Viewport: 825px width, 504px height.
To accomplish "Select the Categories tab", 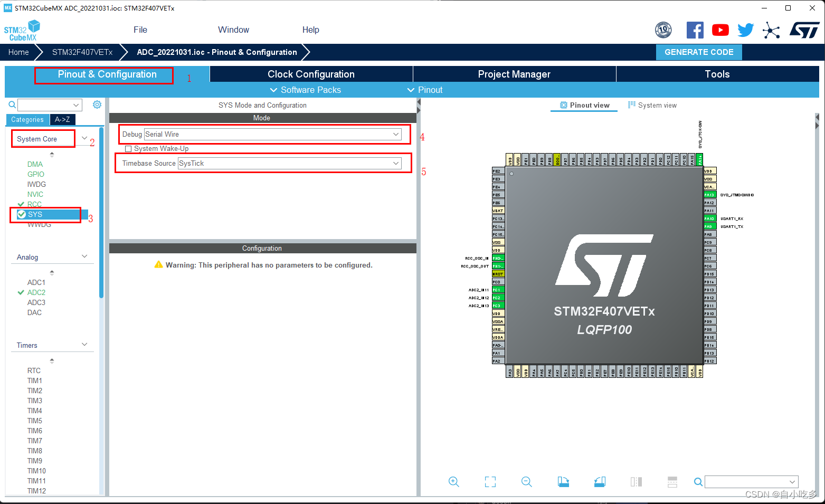I will click(27, 120).
